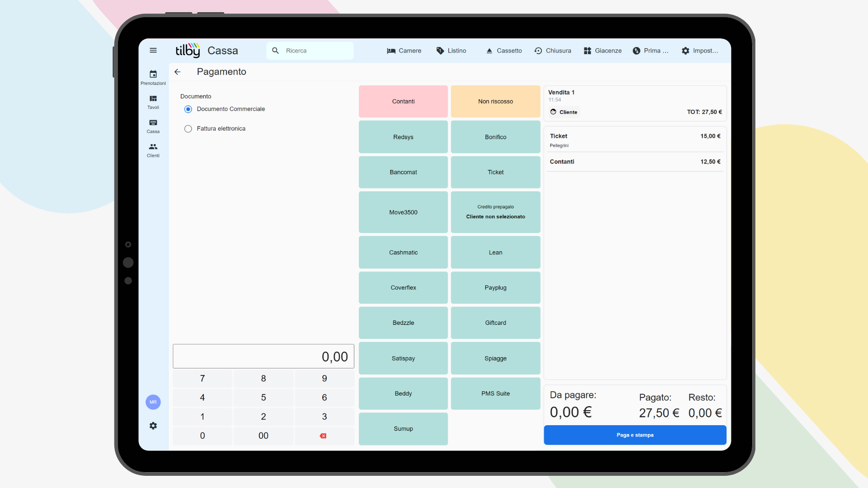Choose Non riscosso payment method
The width and height of the screenshot is (868, 488).
tap(495, 102)
